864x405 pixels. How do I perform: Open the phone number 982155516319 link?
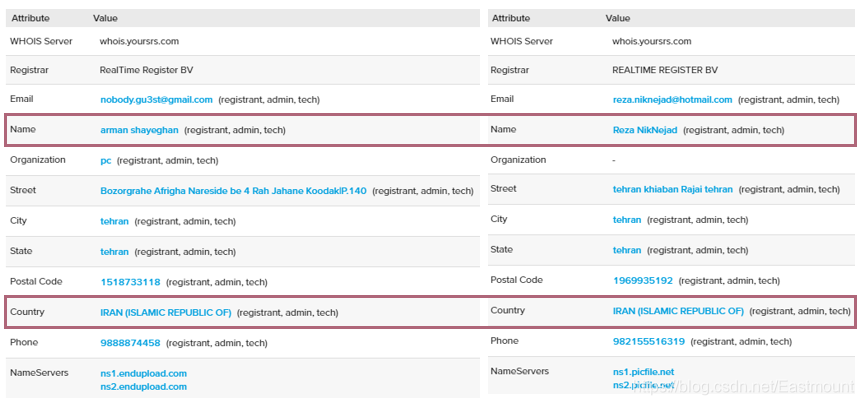[x=649, y=342]
